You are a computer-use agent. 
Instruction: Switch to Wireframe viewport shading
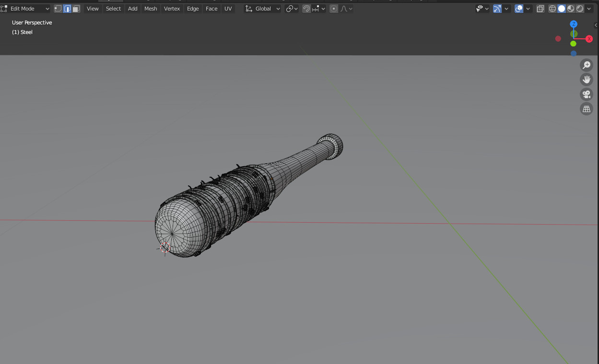[x=552, y=8]
